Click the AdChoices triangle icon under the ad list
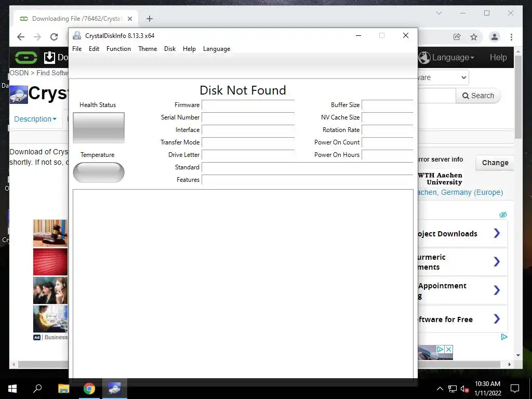 [x=504, y=337]
